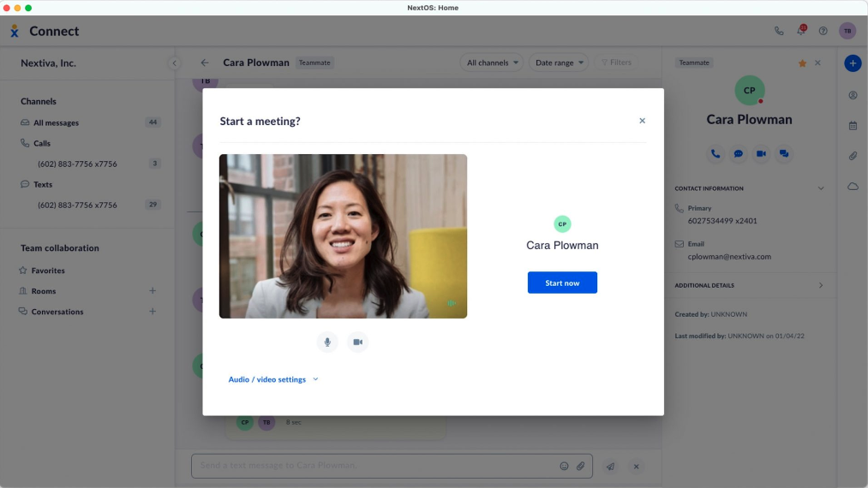868x488 pixels.
Task: Open the attachments paperclip in right rail
Action: pyautogui.click(x=853, y=156)
